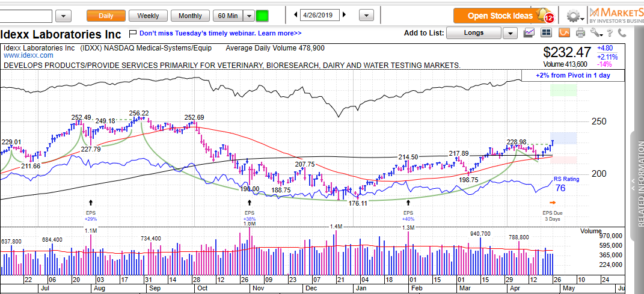Print the chart with the printer icon

[x=580, y=32]
